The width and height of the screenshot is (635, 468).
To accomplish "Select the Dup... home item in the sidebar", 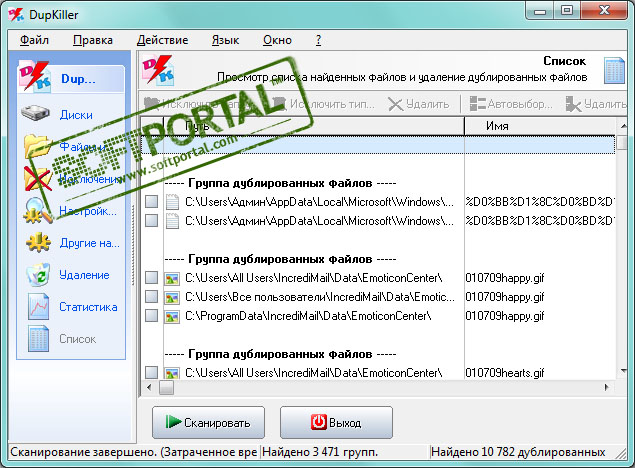I will point(71,79).
